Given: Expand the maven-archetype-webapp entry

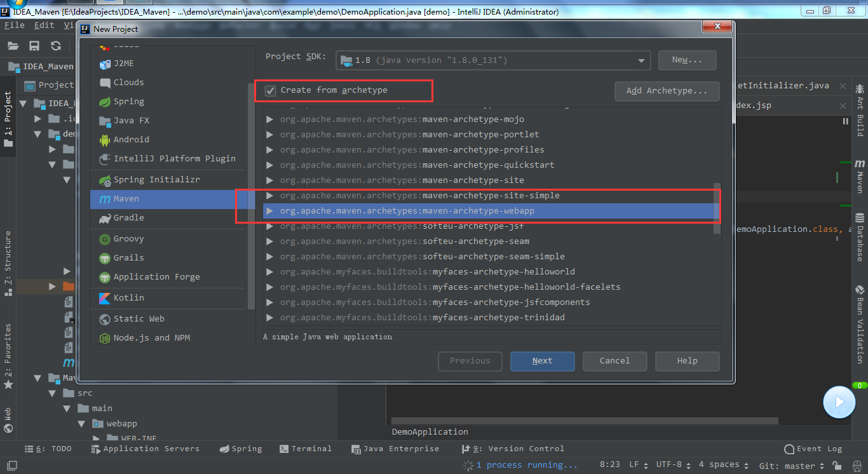Looking at the screenshot, I should pyautogui.click(x=270, y=211).
